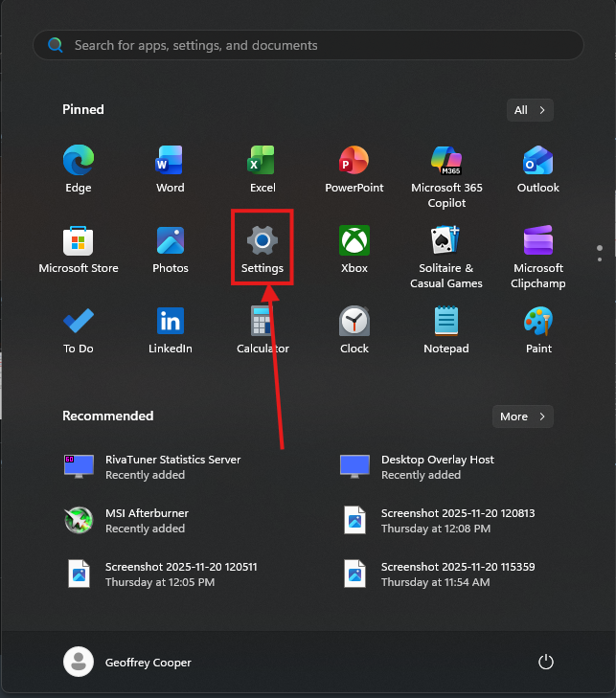Expand More recommended items
Viewport: 616px width, 698px height.
(522, 417)
